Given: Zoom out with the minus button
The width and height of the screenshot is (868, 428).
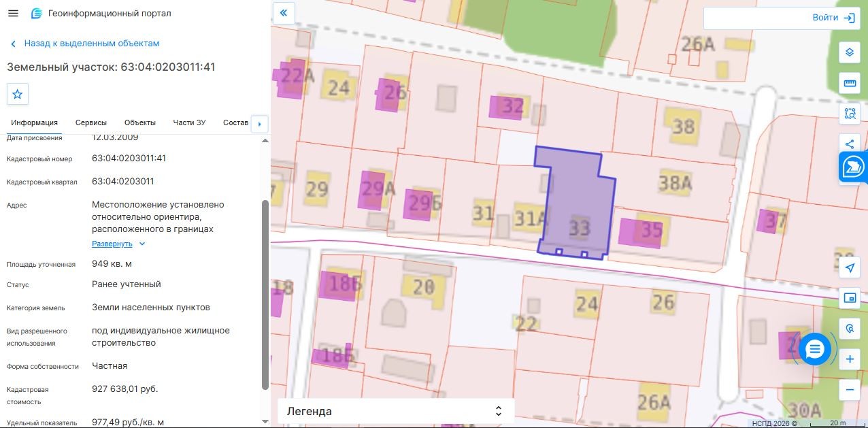Looking at the screenshot, I should click(x=849, y=389).
